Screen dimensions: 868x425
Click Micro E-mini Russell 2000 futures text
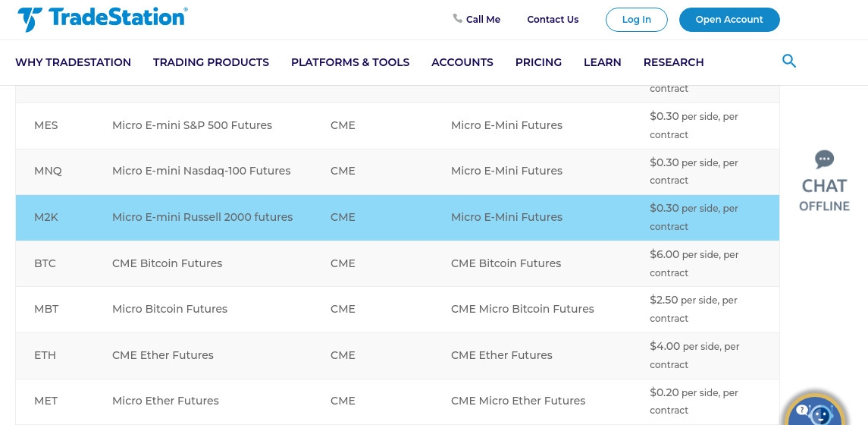202,217
